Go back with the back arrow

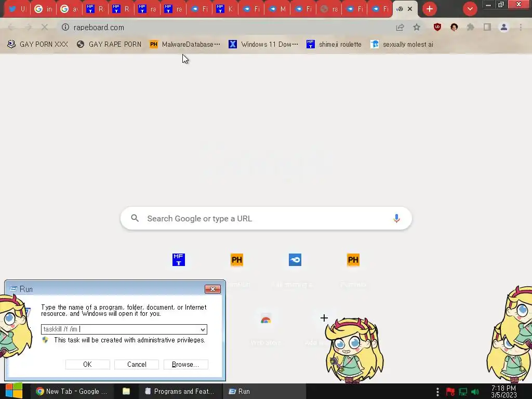tap(11, 27)
